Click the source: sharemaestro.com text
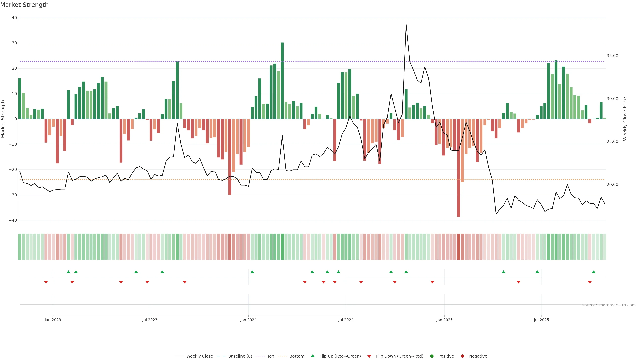Image resolution: width=644 pixels, height=362 pixels. (609, 305)
